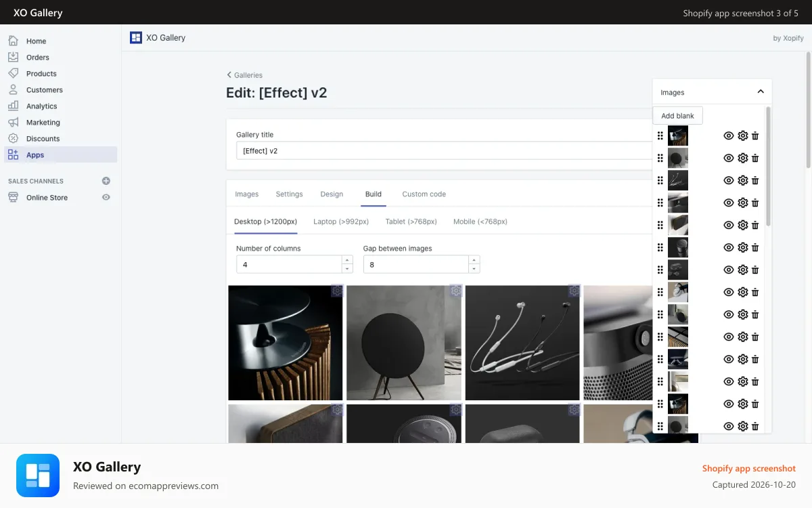Click the XO Gallery app logo
This screenshot has width=812, height=508.
coord(136,38)
